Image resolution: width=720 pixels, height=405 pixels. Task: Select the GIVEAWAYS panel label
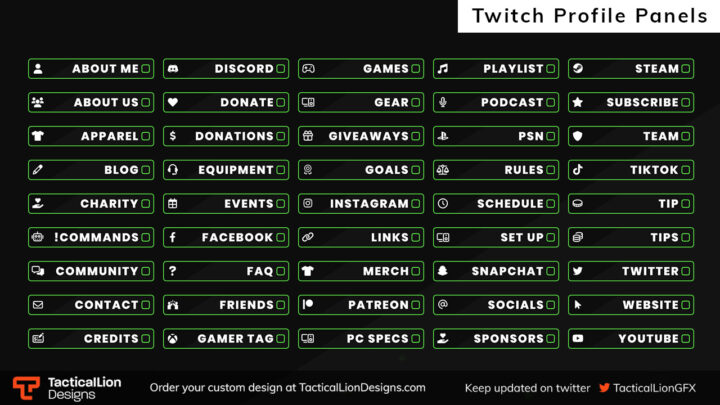[368, 136]
